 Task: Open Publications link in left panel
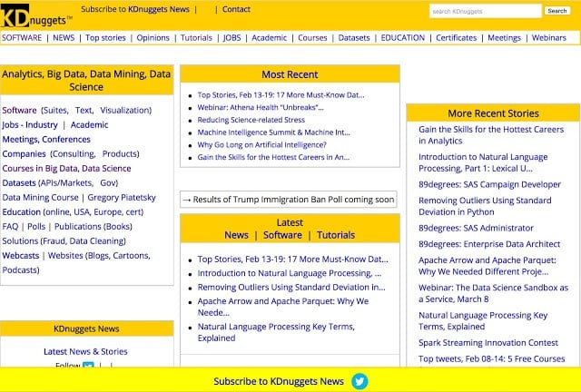pos(78,226)
